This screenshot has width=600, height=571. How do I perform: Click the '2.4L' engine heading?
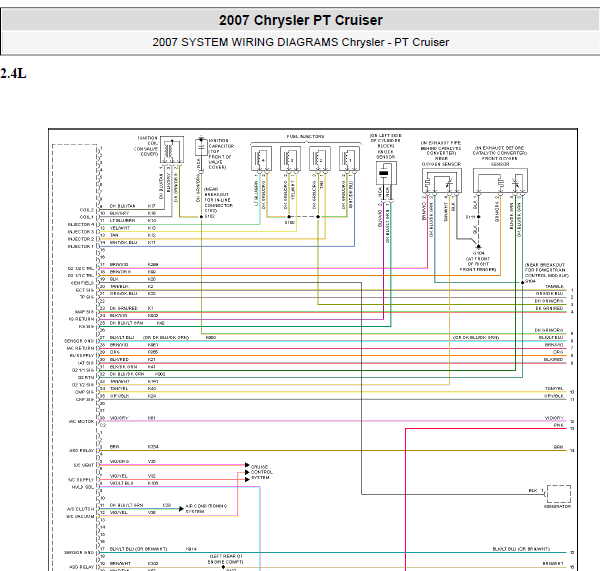pyautogui.click(x=13, y=73)
